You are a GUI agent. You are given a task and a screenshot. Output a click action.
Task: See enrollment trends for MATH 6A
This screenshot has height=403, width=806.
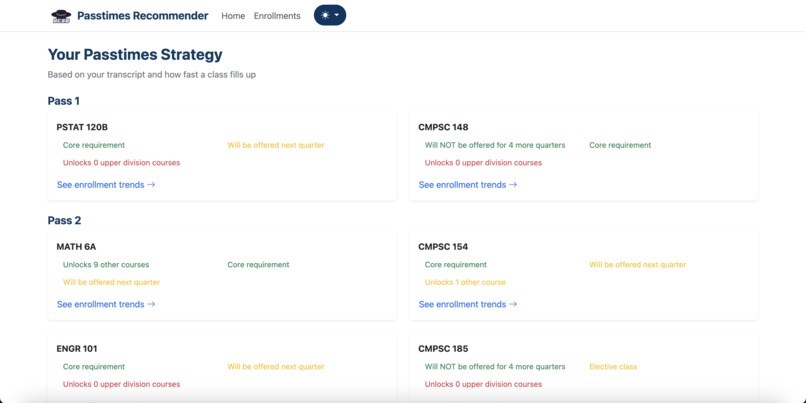pyautogui.click(x=106, y=304)
